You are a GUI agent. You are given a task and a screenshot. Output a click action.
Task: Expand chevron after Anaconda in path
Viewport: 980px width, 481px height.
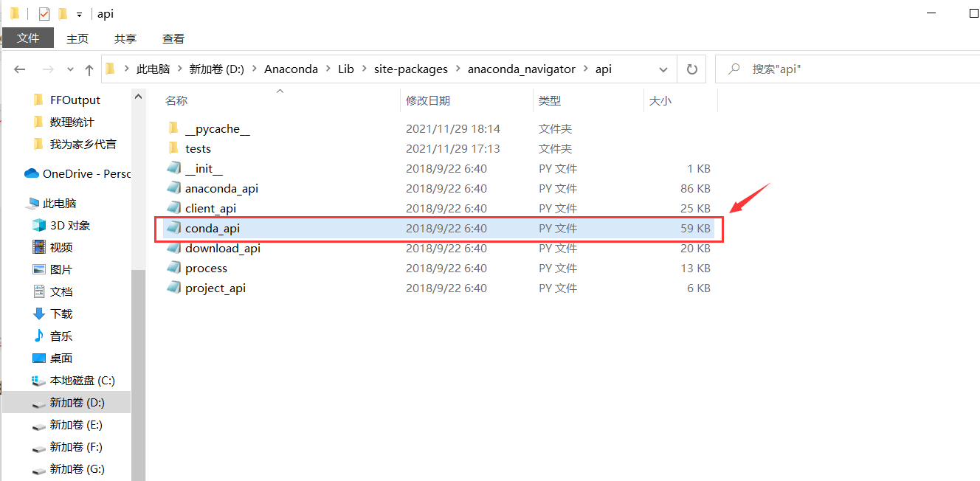(328, 69)
